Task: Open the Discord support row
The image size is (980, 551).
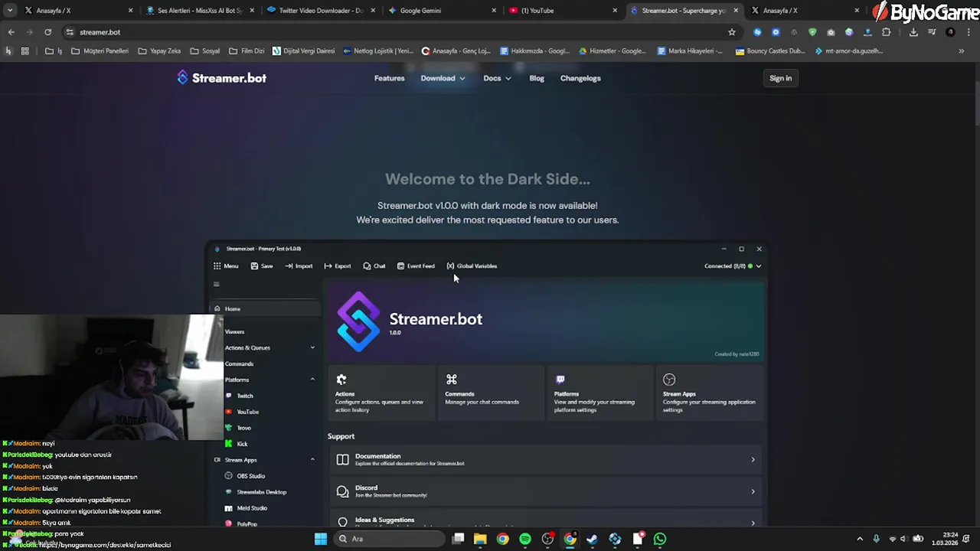Action: 545,491
